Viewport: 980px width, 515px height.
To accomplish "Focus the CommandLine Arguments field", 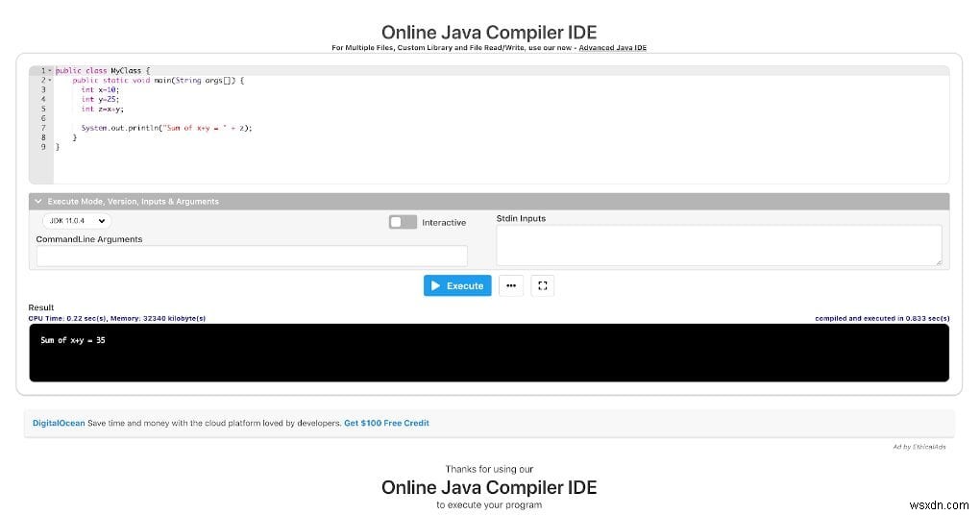I will (252, 256).
